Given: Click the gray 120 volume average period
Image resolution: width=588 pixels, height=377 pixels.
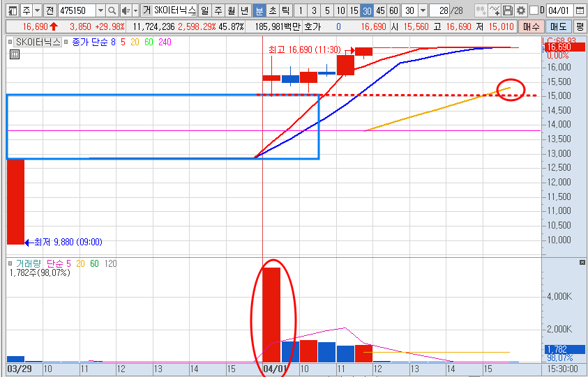Looking at the screenshot, I should coord(110,264).
